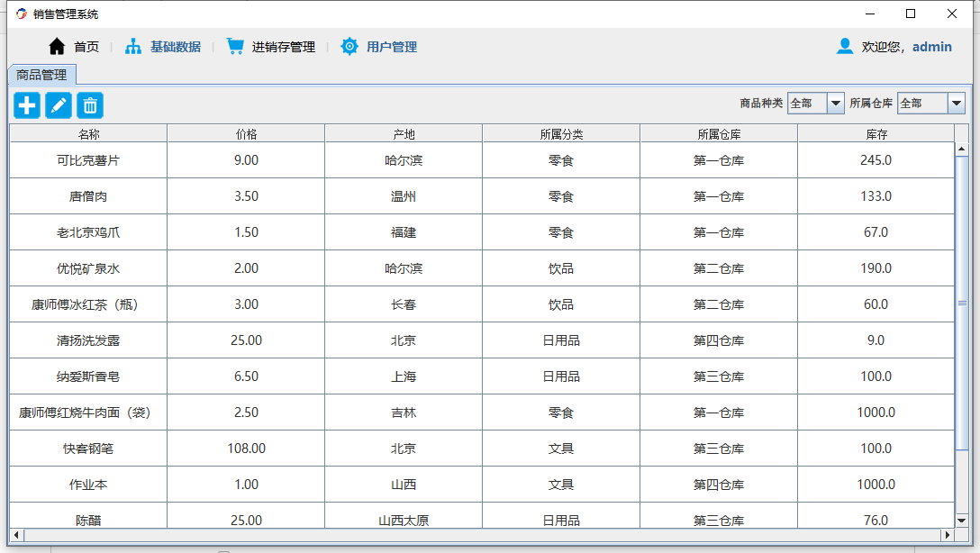
Task: Open the 进销存管理 menu
Action: tap(283, 47)
